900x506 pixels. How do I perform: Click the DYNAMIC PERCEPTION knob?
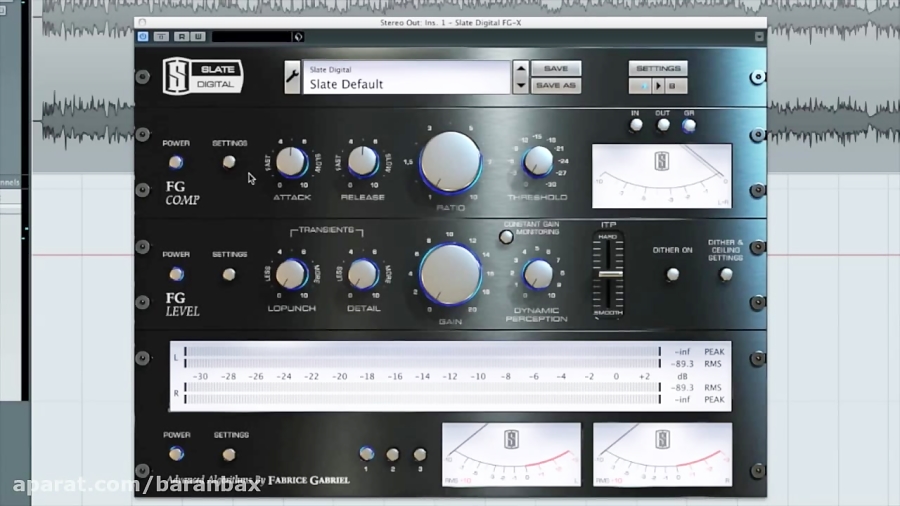point(538,274)
